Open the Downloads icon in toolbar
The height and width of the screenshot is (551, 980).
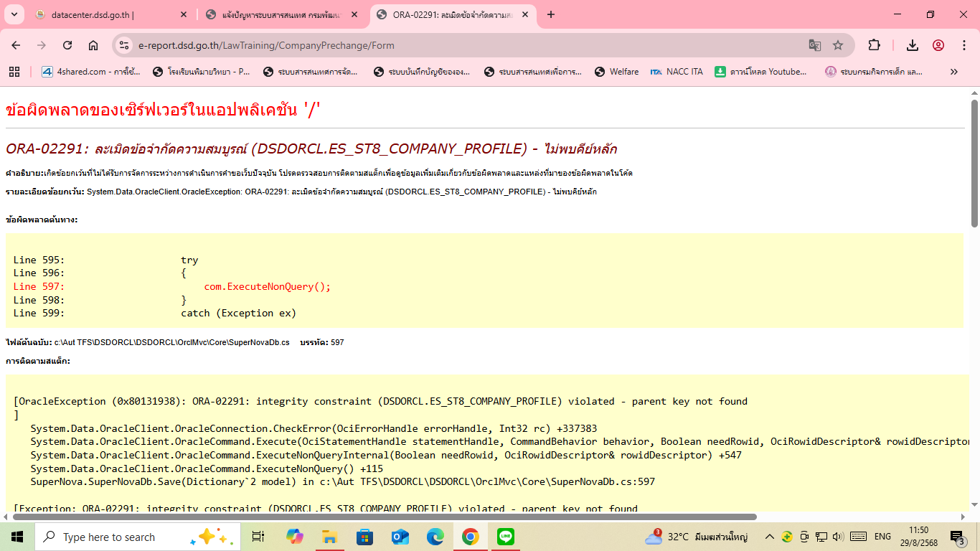913,45
